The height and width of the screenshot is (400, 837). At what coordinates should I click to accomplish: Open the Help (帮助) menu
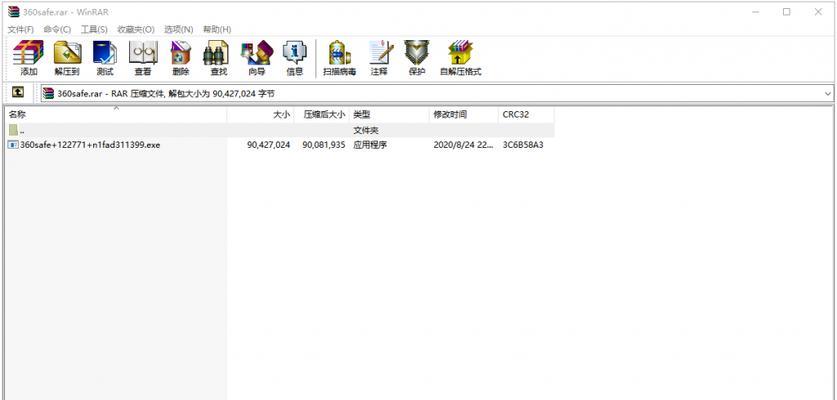[x=217, y=29]
